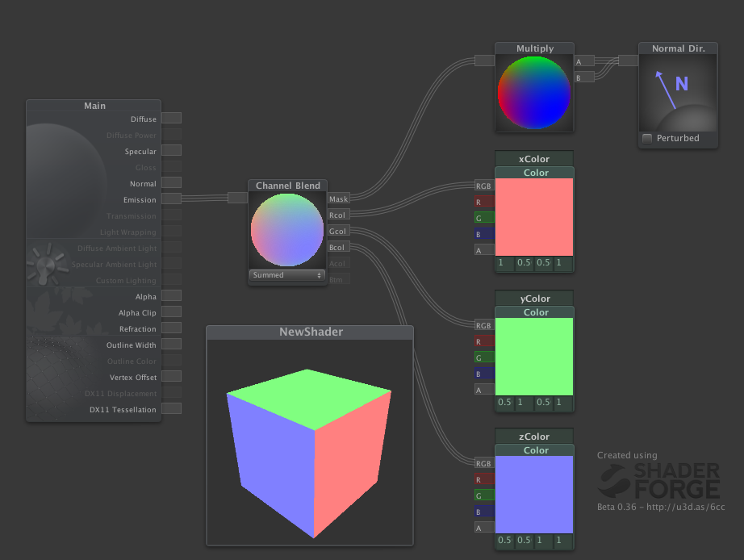Click the Channel Blend preview sphere
Image resolution: width=744 pixels, height=560 pixels.
(x=287, y=231)
